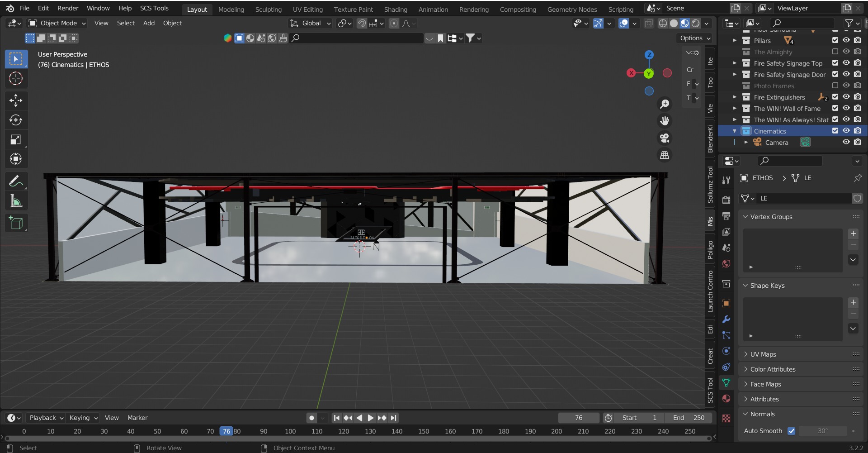Click the Select Box tool

click(16, 59)
